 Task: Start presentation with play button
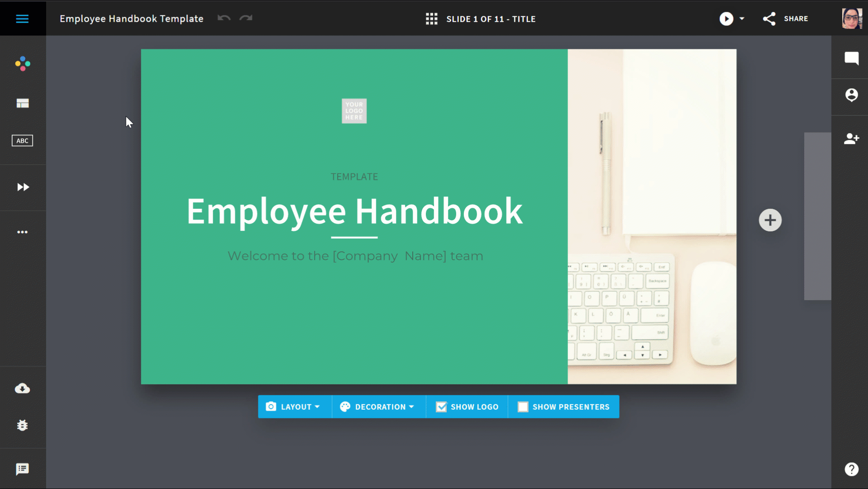[x=726, y=19]
